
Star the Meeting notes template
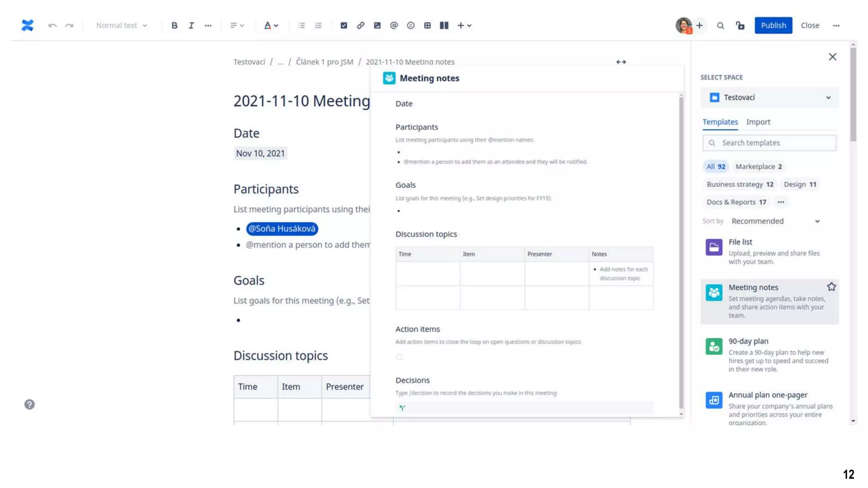pos(831,287)
